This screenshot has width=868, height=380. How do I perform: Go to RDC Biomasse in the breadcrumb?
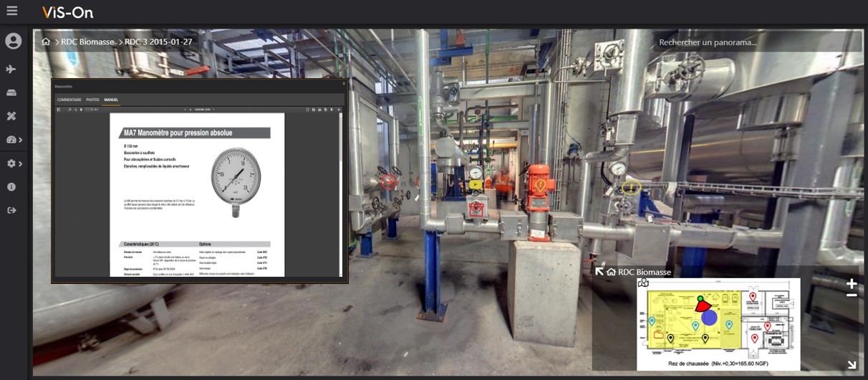coord(88,42)
